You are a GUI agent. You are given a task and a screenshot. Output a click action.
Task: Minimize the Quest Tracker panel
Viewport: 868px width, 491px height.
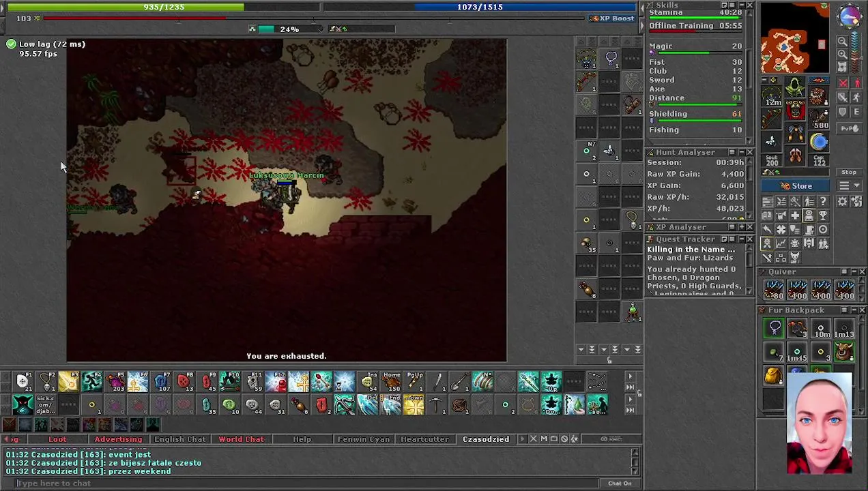742,239
